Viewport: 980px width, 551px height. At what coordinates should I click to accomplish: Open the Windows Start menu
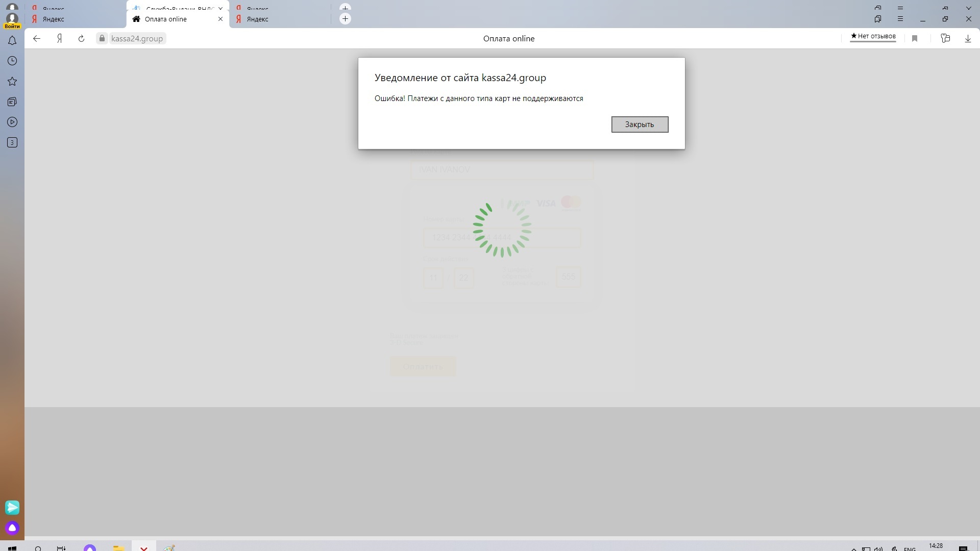click(12, 548)
